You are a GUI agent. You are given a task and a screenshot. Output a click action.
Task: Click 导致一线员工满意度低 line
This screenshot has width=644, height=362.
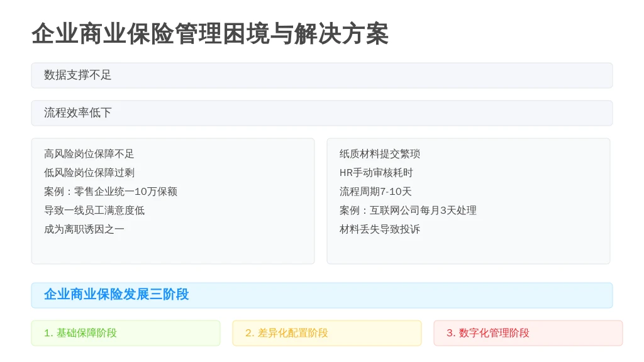pyautogui.click(x=94, y=211)
